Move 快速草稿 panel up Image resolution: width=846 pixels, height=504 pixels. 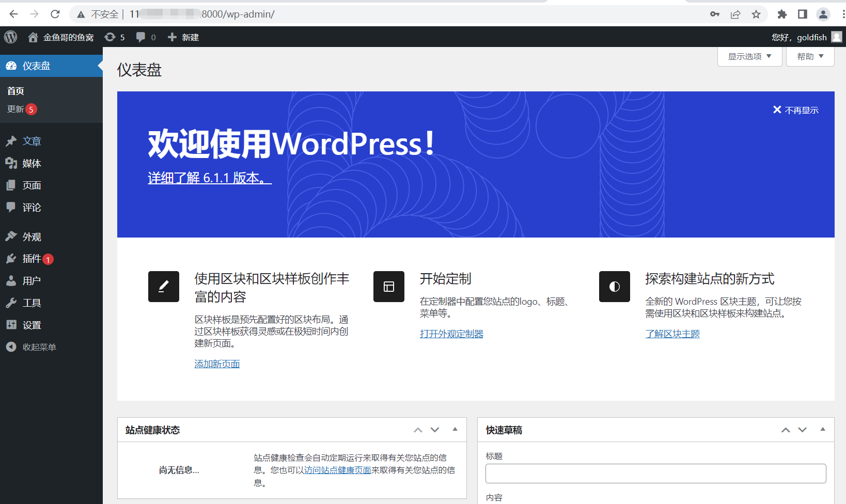click(786, 430)
